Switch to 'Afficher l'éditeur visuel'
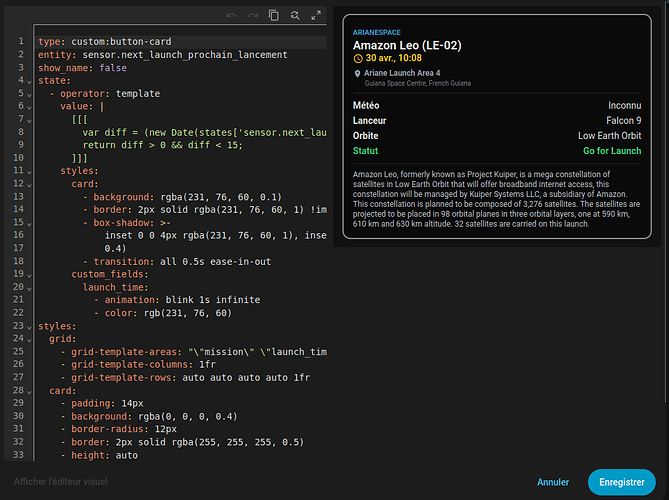This screenshot has width=669, height=500. coord(61,482)
